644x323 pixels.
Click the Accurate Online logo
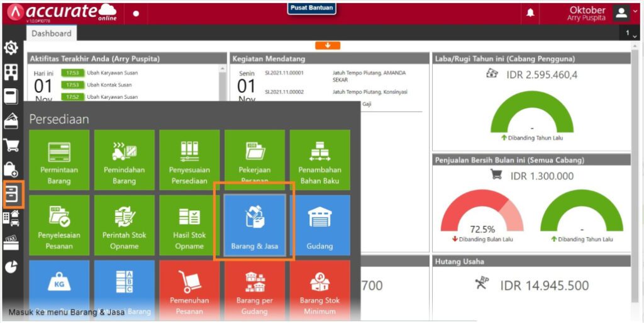coord(62,13)
